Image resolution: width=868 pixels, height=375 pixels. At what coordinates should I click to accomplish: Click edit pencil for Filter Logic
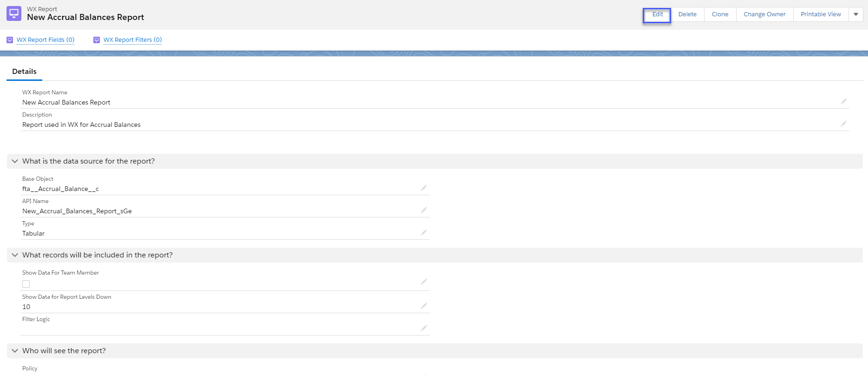(x=424, y=328)
